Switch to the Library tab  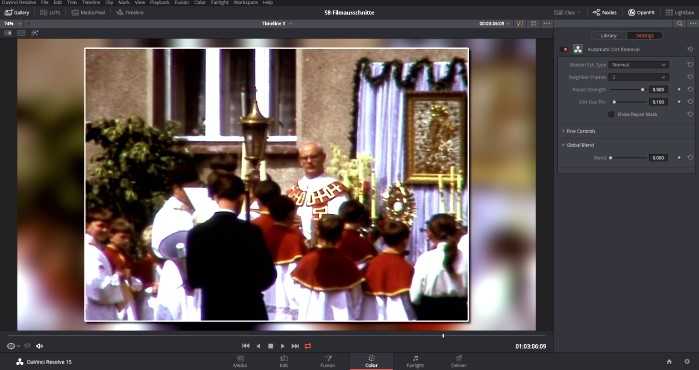pyautogui.click(x=609, y=36)
